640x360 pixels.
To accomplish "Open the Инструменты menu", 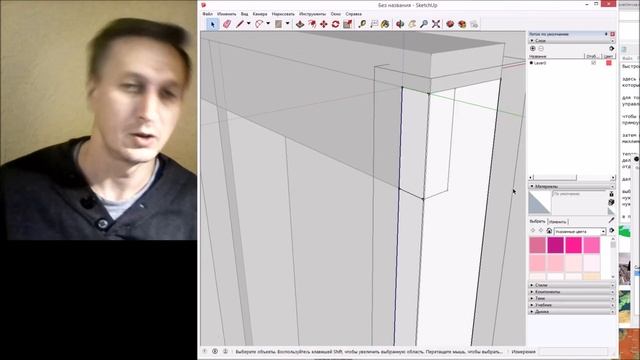I will tap(312, 14).
